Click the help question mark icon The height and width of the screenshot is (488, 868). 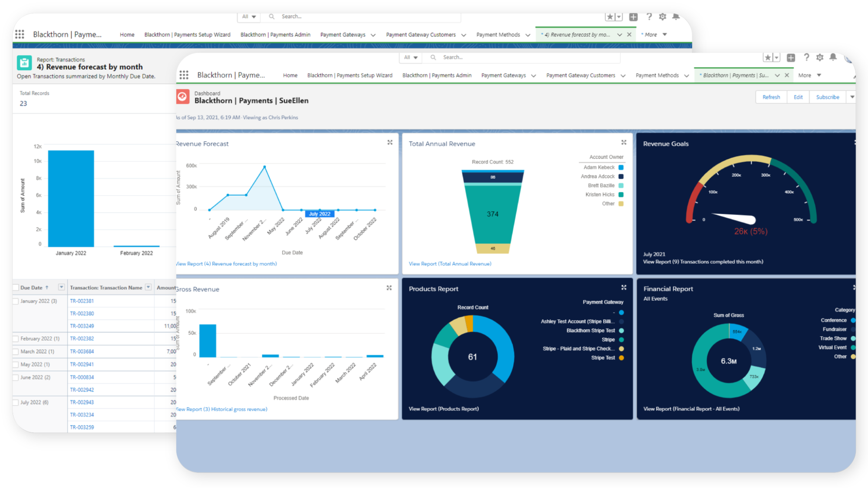[x=806, y=57]
